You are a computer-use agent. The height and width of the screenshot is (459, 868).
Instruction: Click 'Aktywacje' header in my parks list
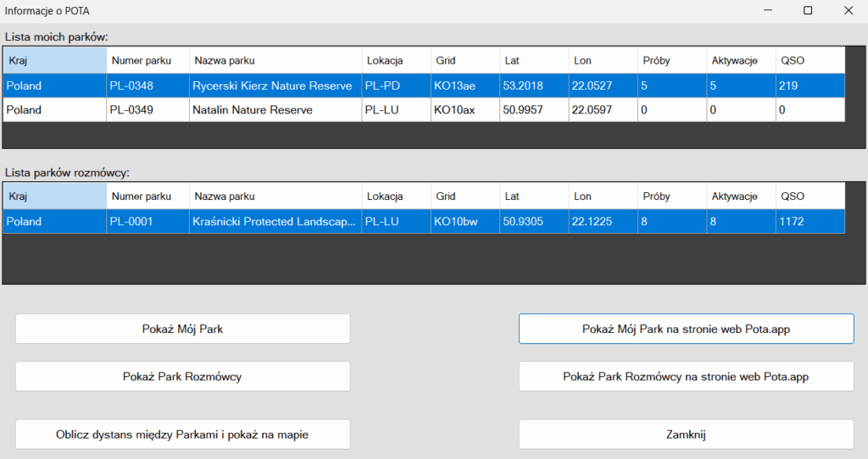[x=740, y=60]
